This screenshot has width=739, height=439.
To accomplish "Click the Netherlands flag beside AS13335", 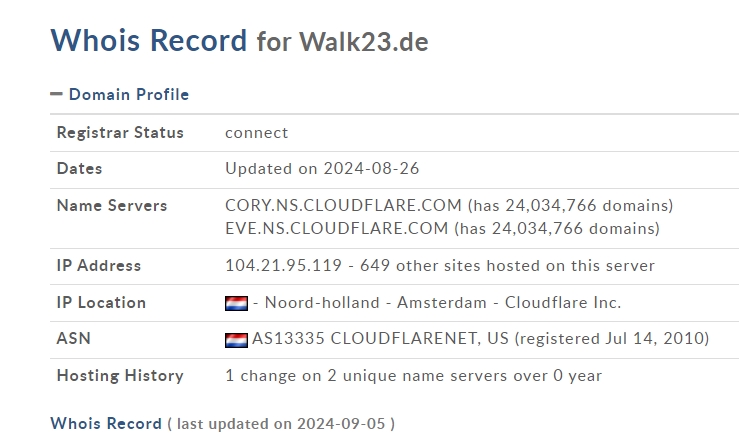I will pos(236,340).
